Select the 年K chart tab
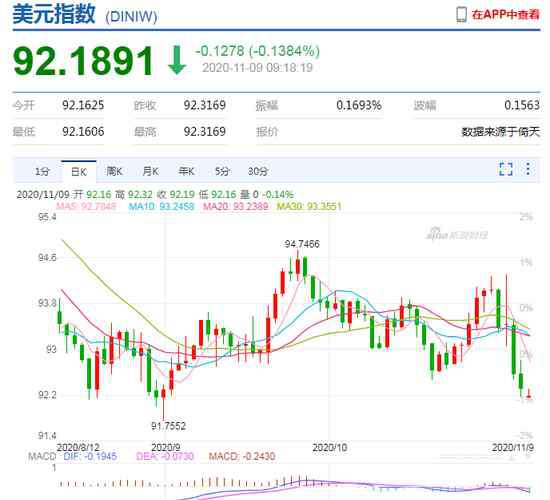 [186, 171]
